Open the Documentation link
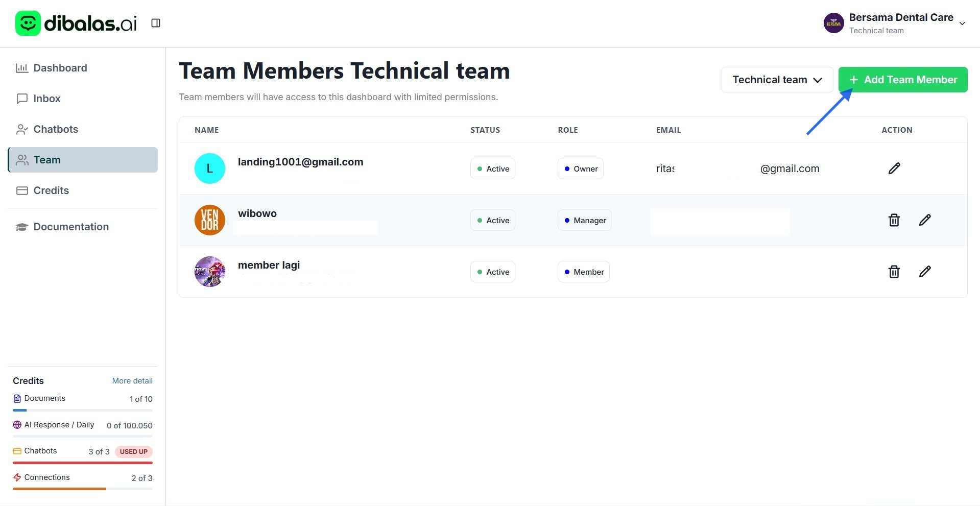 pos(70,227)
